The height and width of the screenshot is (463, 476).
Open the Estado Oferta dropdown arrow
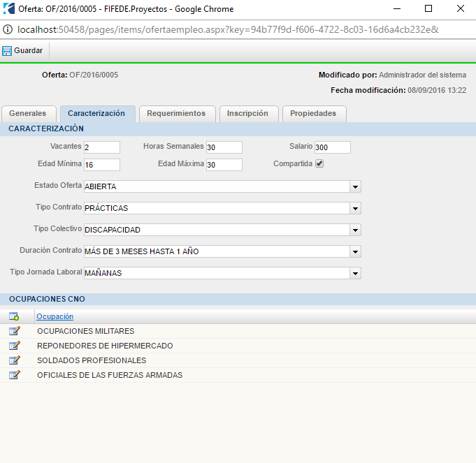click(x=355, y=186)
